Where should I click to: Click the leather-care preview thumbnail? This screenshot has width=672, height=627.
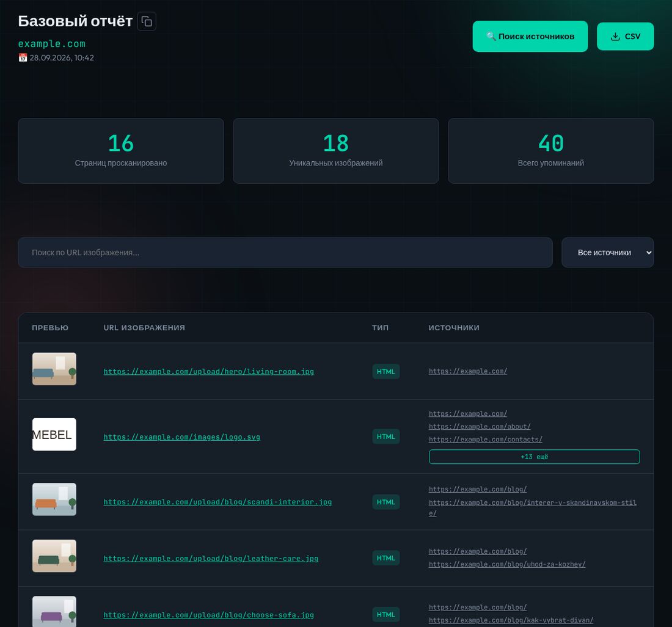[54, 556]
